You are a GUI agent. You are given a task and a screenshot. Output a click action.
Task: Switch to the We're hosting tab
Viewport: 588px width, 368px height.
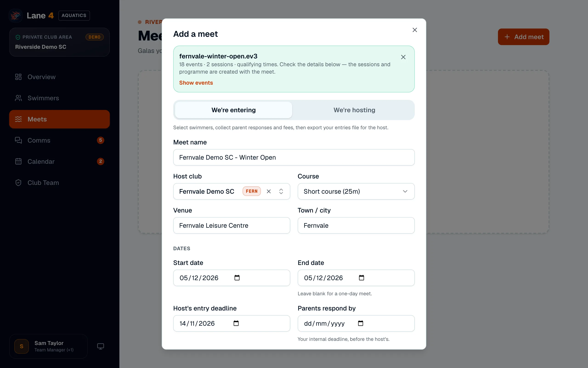click(354, 110)
